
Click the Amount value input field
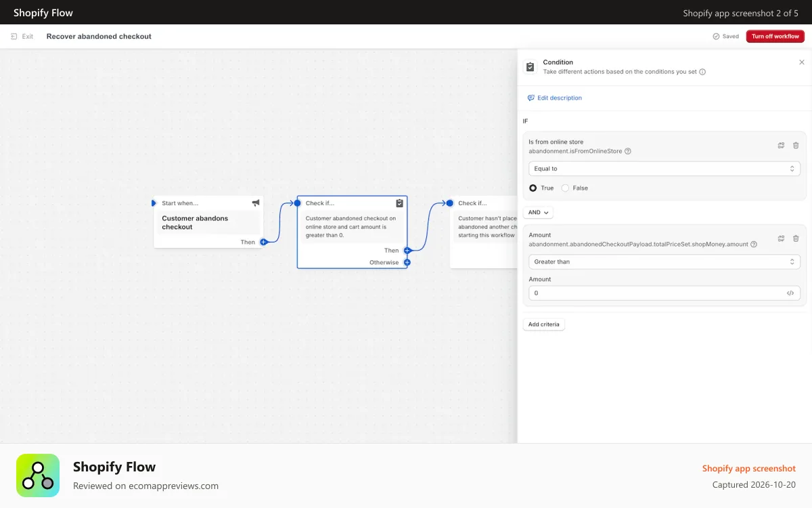point(664,293)
